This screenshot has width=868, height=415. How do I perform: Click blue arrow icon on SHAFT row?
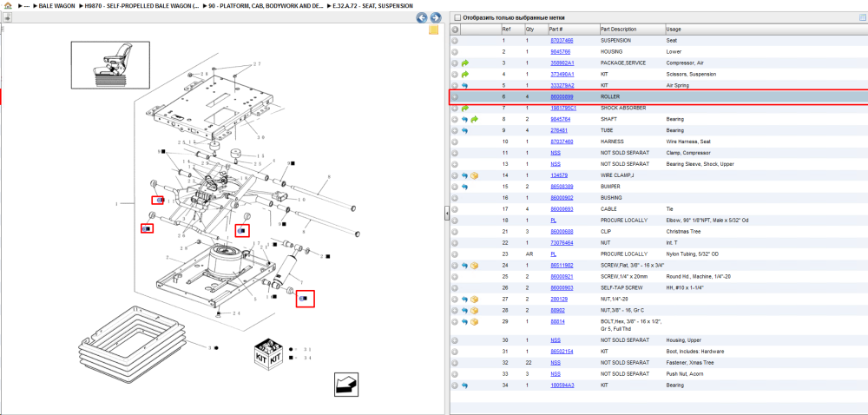(x=465, y=119)
